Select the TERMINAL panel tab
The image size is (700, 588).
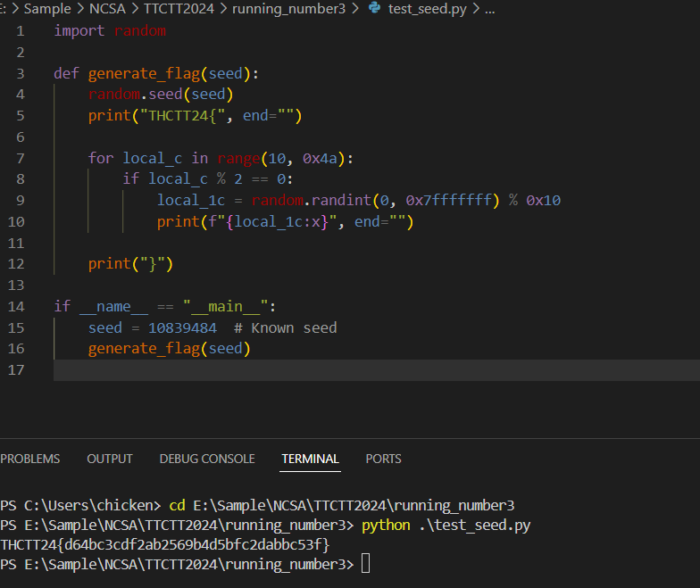tap(311, 459)
